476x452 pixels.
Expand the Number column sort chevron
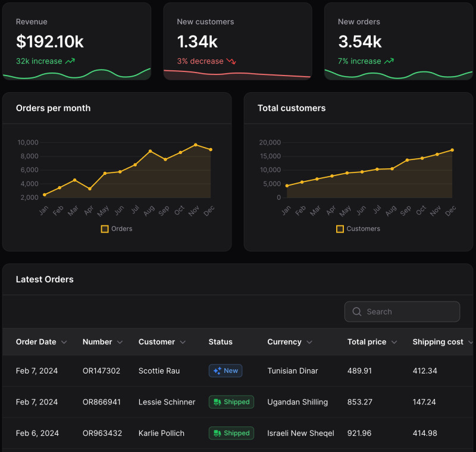(x=120, y=342)
